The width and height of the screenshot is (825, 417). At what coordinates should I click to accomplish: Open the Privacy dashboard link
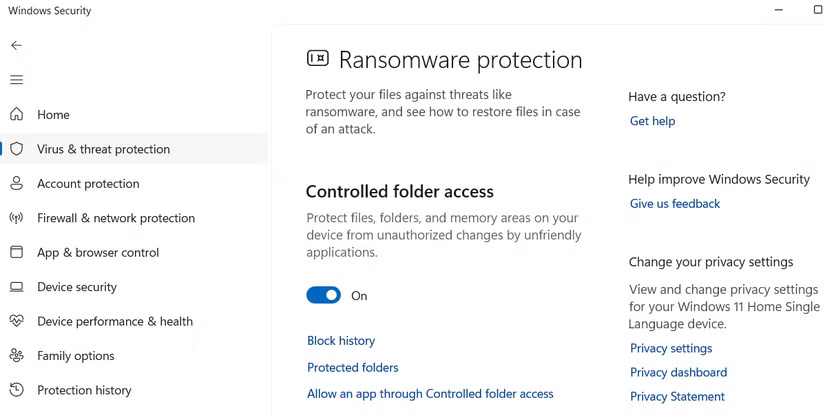click(x=678, y=373)
